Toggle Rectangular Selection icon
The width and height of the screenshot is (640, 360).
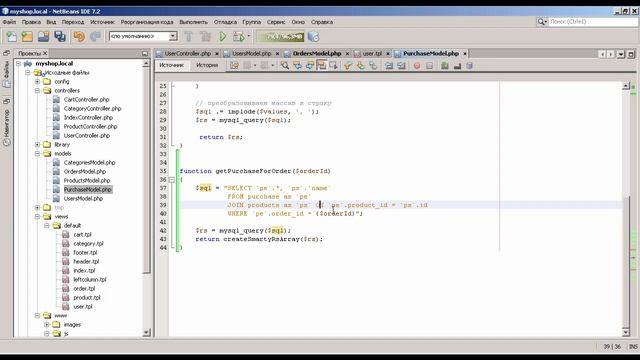[333, 65]
